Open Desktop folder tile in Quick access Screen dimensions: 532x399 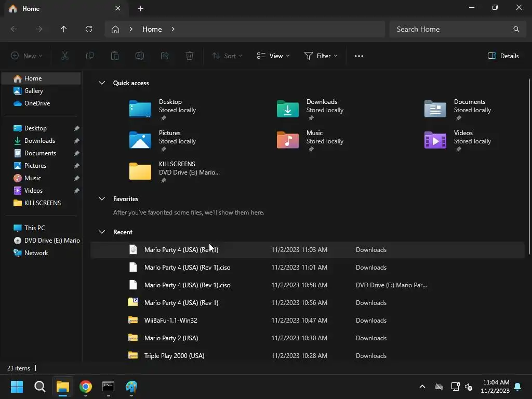163,109
